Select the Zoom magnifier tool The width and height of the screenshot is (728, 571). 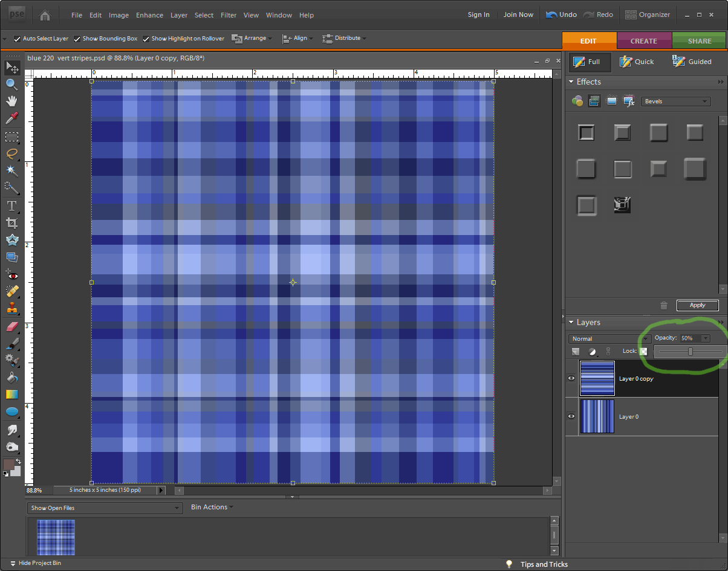[11, 84]
